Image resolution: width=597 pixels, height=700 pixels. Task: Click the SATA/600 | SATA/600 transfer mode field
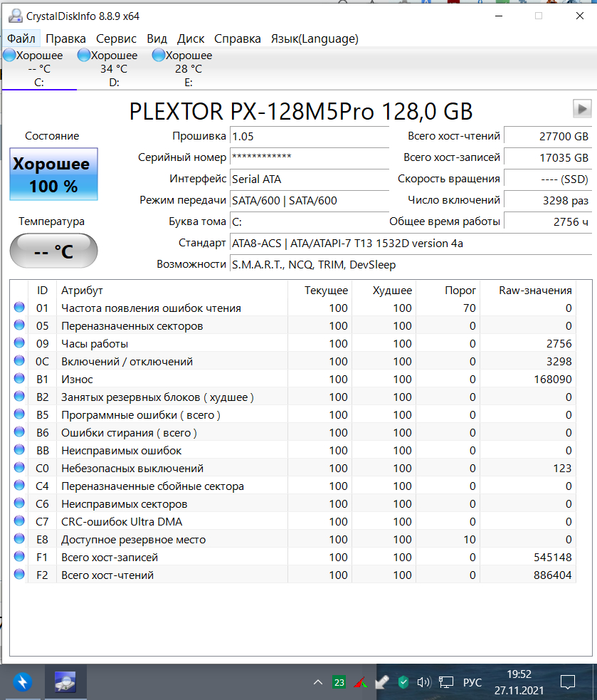point(310,201)
